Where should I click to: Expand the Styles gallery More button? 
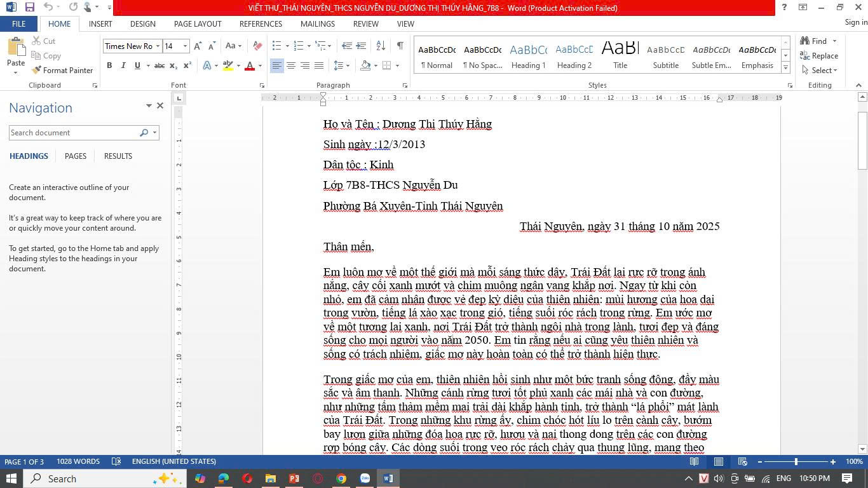(x=786, y=68)
